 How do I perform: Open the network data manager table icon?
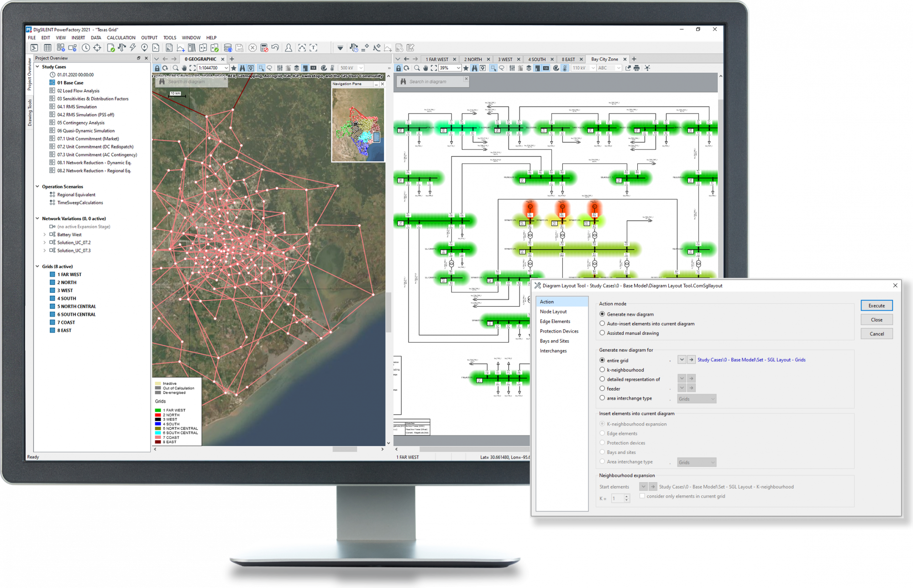pos(47,47)
